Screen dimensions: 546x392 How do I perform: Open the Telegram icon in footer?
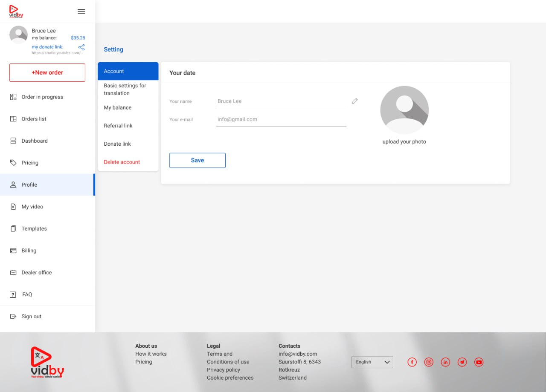pos(462,362)
